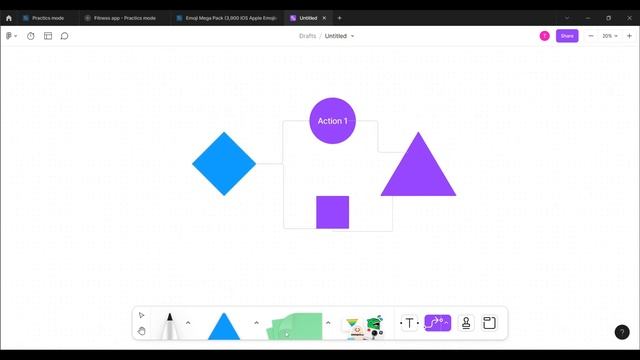Select the blue diamond shape
Image resolution: width=640 pixels, height=360 pixels.
coord(224,164)
